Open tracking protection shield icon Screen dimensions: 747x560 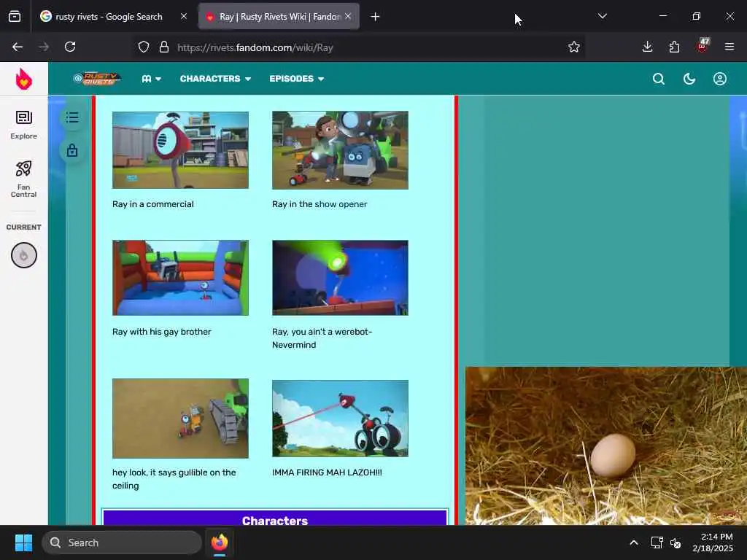point(144,47)
